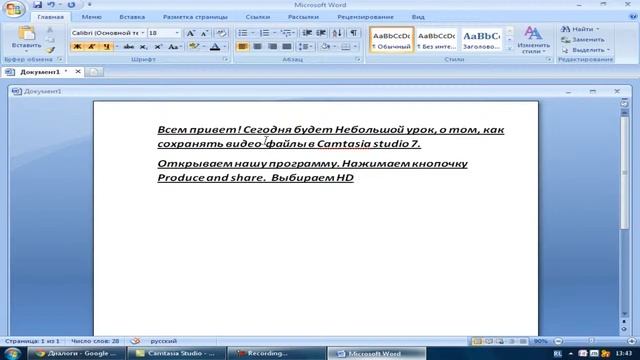Open the Рассылки tab
The image size is (640, 360).
[x=303, y=17]
